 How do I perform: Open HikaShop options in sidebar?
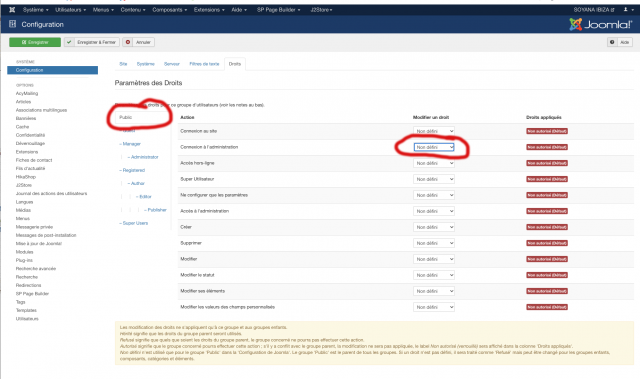26,177
